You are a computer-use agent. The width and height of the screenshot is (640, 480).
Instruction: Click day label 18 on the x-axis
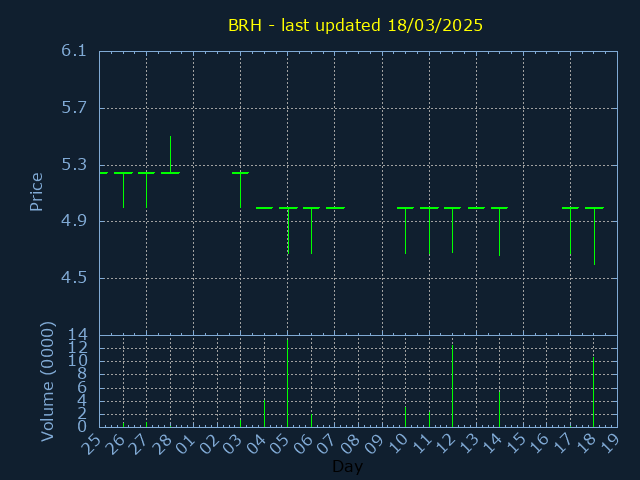click(x=586, y=444)
